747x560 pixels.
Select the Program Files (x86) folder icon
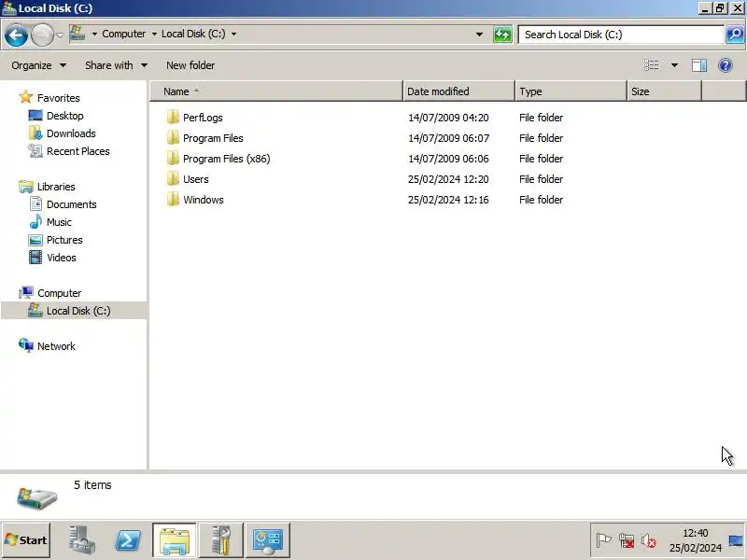click(173, 158)
